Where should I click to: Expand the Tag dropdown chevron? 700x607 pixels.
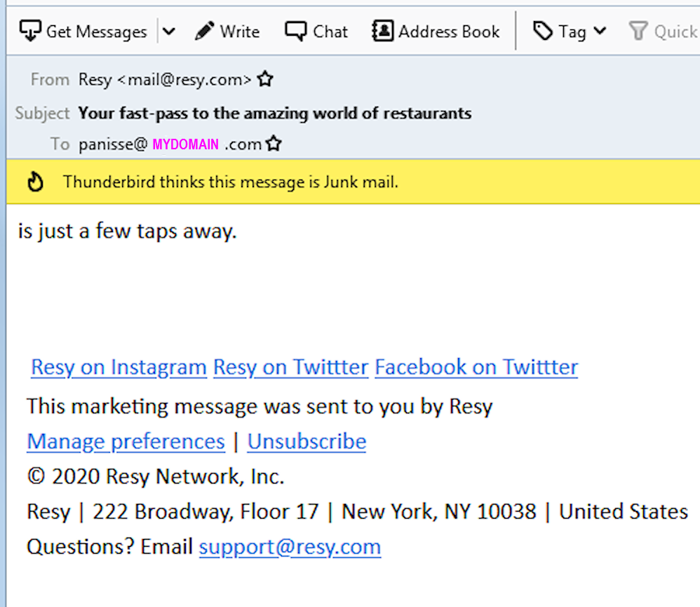[x=600, y=32]
